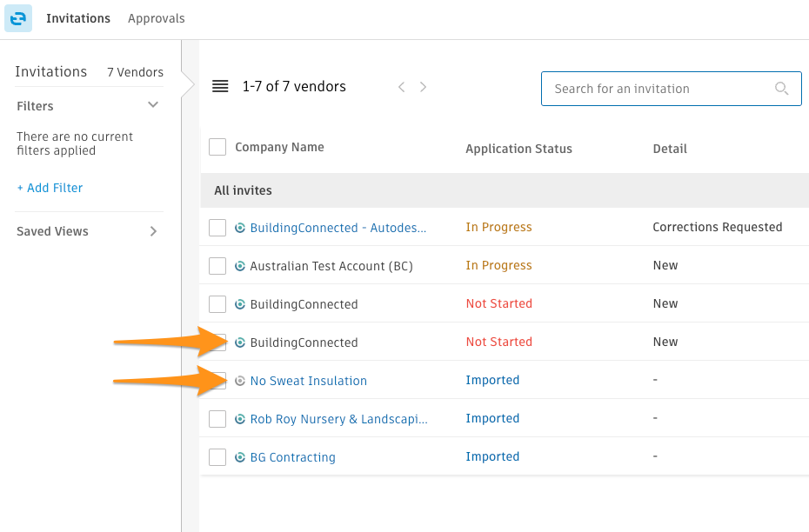Click the BuildingConnected logo icon

pyautogui.click(x=18, y=18)
